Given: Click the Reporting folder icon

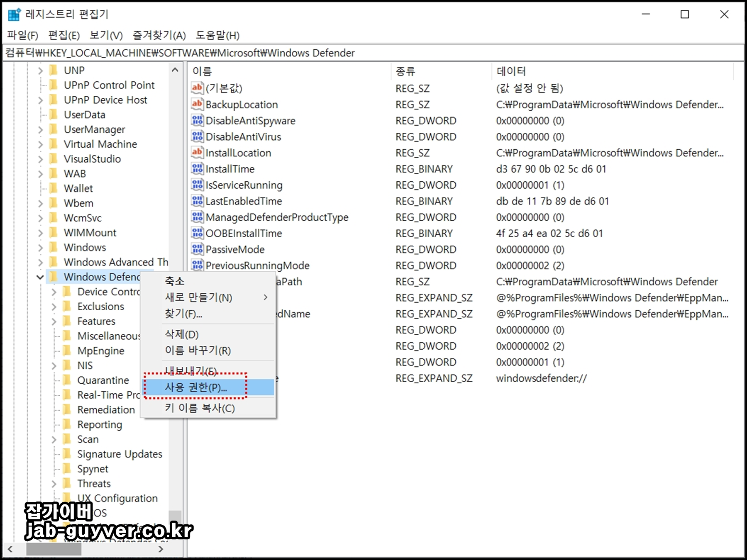Looking at the screenshot, I should coord(67,424).
